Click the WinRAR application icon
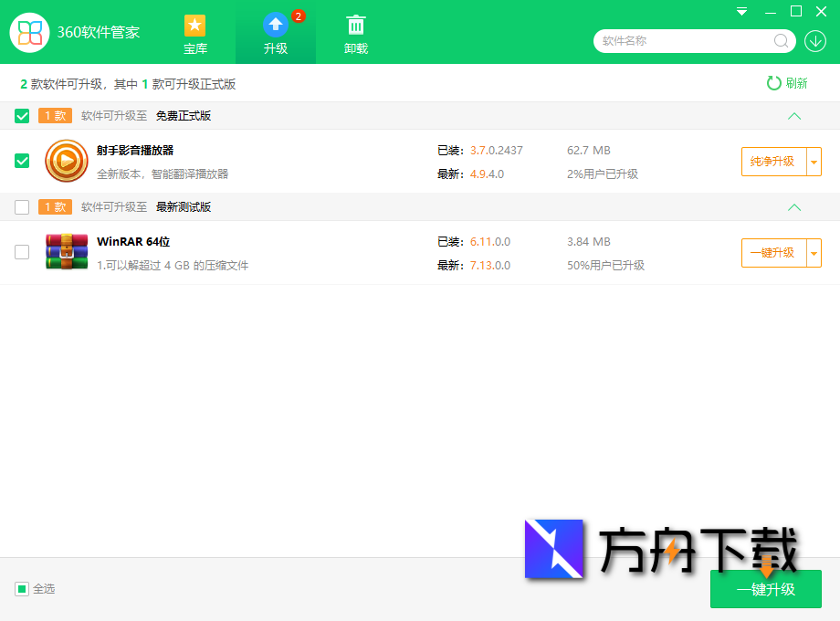This screenshot has height=621, width=840. 66,252
